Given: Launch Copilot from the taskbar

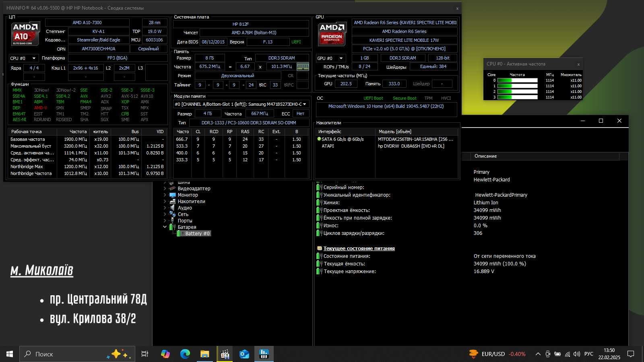Looking at the screenshot, I should tap(165, 354).
